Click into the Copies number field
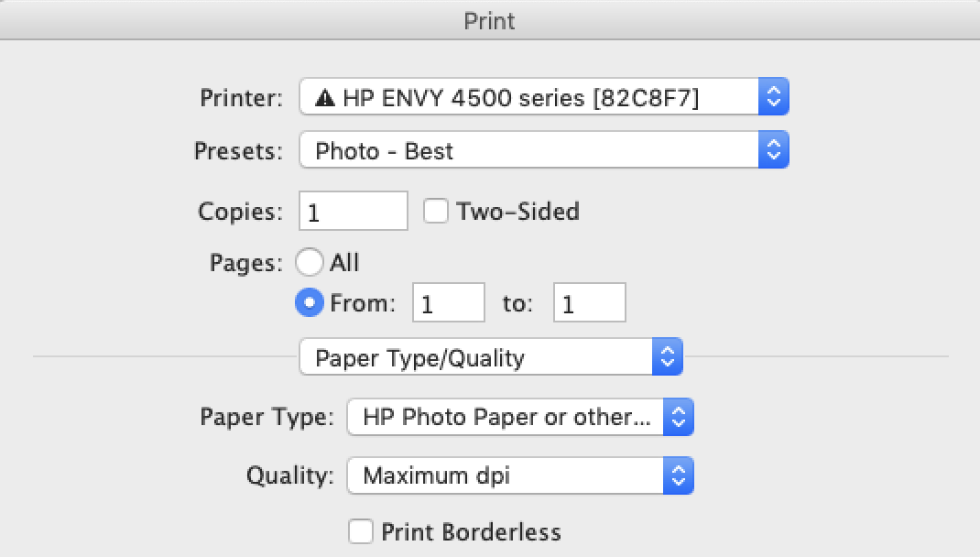 pos(353,212)
